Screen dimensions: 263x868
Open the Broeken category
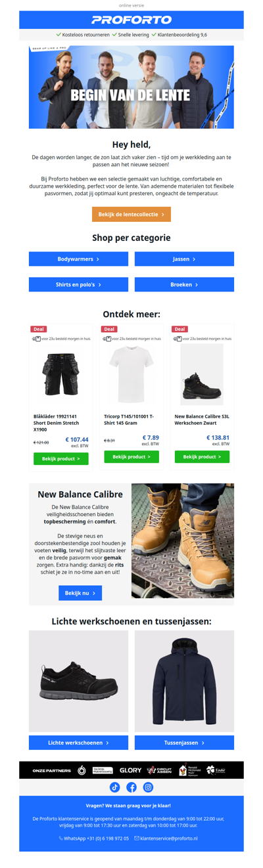[x=184, y=285]
